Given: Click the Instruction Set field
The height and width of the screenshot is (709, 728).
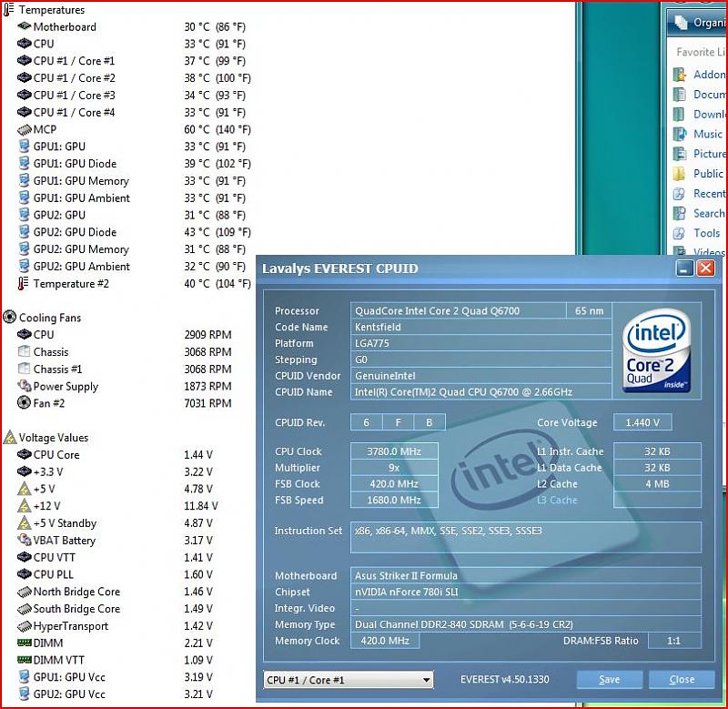Looking at the screenshot, I should click(526, 537).
